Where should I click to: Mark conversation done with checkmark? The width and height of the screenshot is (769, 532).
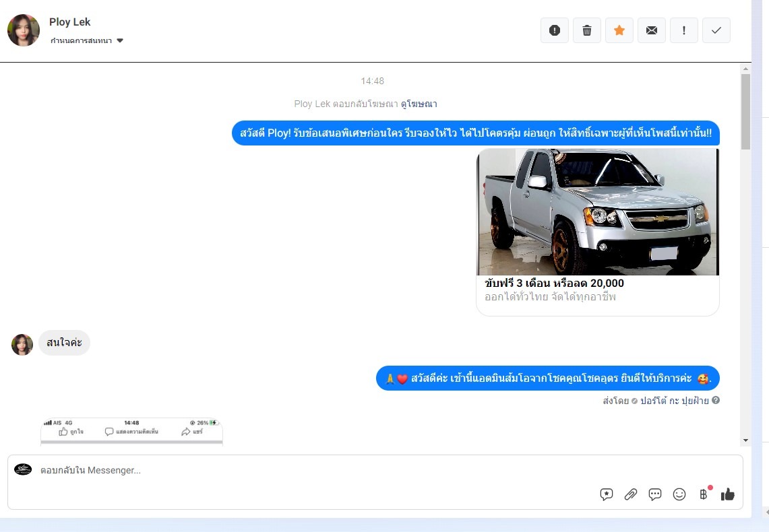tap(716, 30)
